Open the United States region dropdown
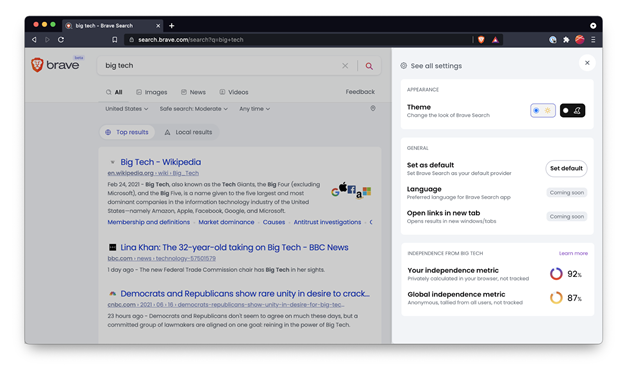Image resolution: width=626 pixels, height=376 pixels. 127,109
